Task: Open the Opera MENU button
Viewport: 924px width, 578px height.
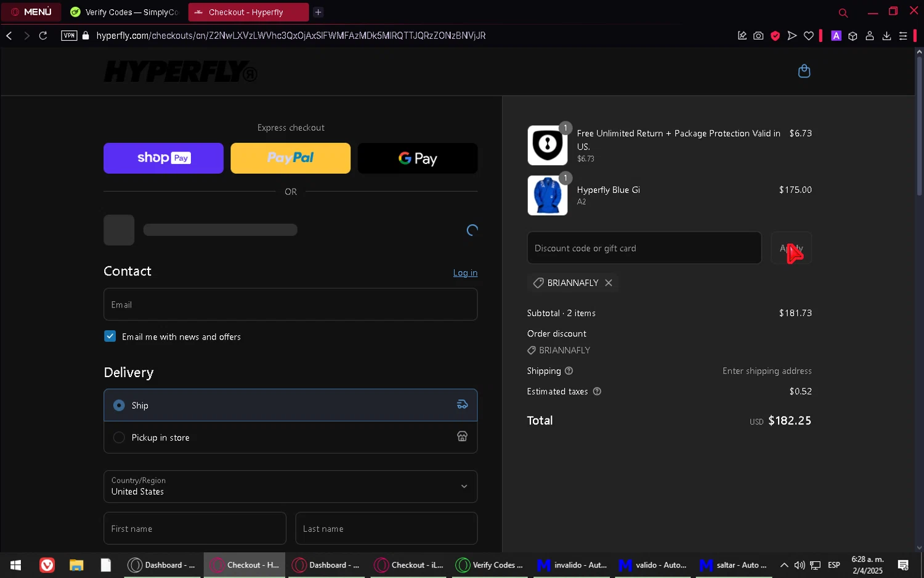Action: pyautogui.click(x=31, y=12)
